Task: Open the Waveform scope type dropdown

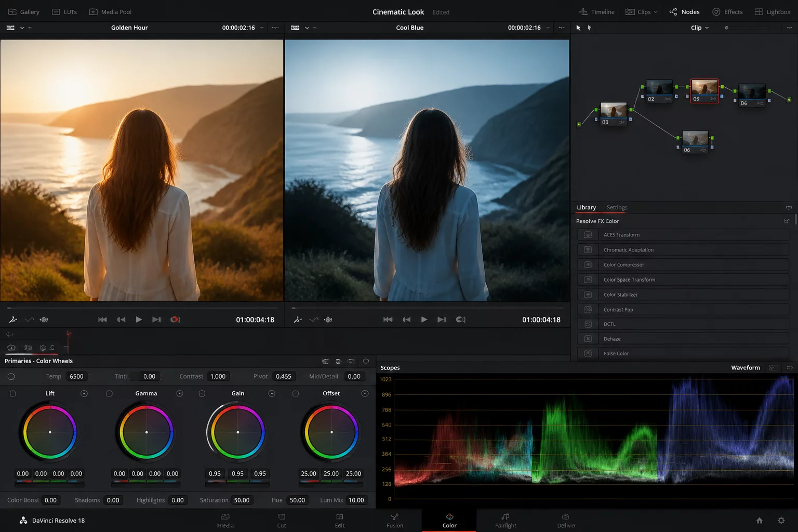Action: click(746, 368)
